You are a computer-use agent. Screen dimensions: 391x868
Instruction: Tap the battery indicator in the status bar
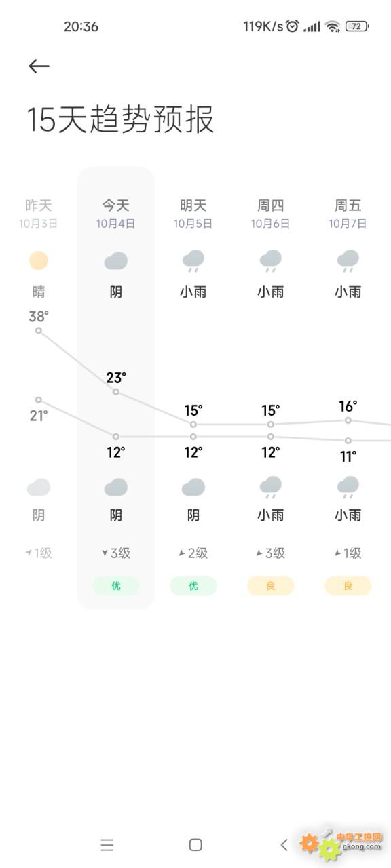pyautogui.click(x=357, y=26)
